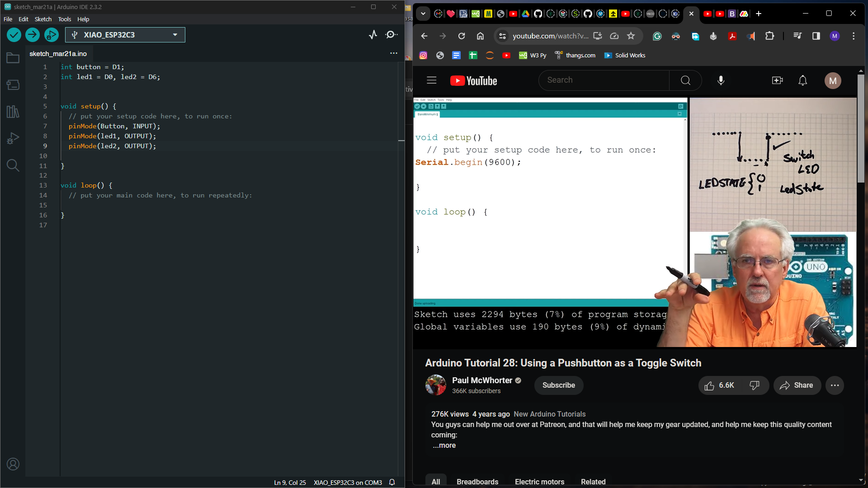
Task: Open the more actions ellipsis under video
Action: coord(835,385)
